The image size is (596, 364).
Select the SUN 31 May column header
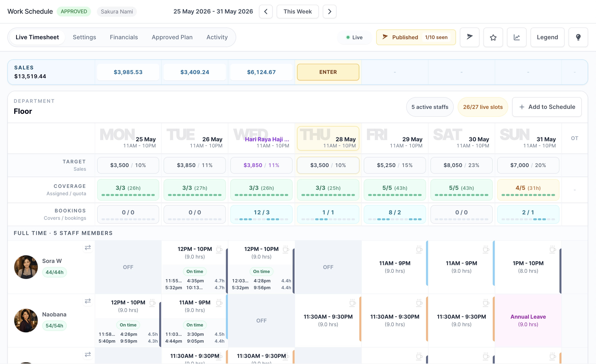(528, 138)
